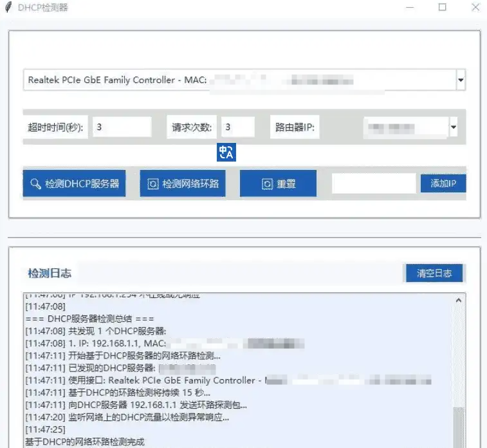Click the magnifier icon on the DHCP detect button
Image resolution: width=487 pixels, height=448 pixels.
click(35, 183)
